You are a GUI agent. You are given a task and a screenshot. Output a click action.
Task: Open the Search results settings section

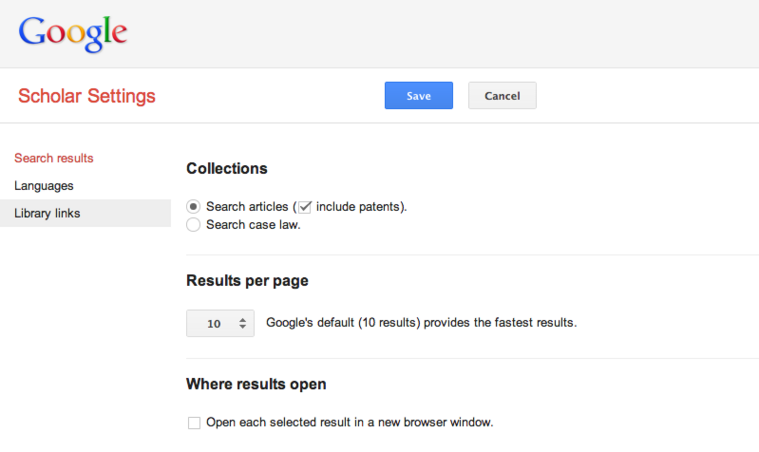click(54, 158)
